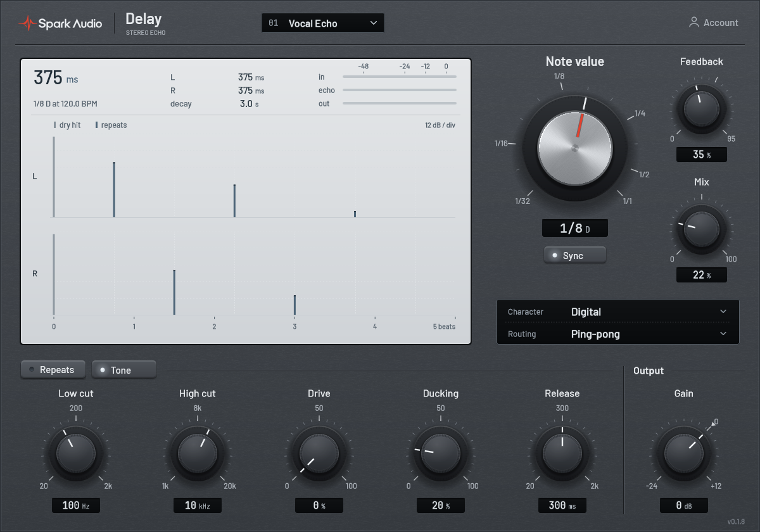The width and height of the screenshot is (760, 532).
Task: Click the Feedback knob
Action: point(702,108)
